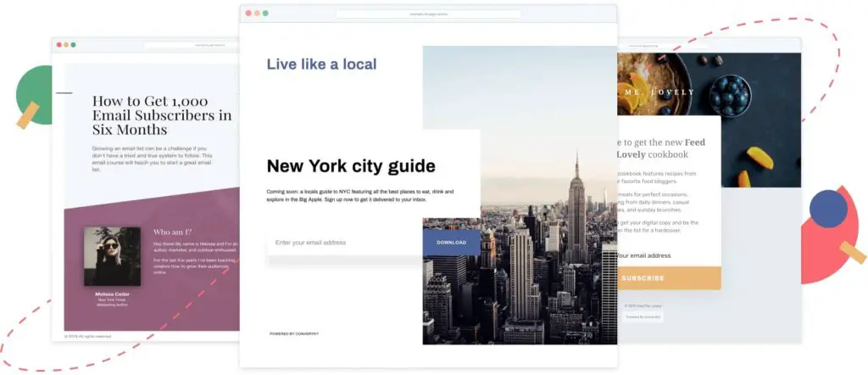This screenshot has width=868, height=375.
Task: Click the 'Your email address' field on cookbook page
Action: coord(669,255)
